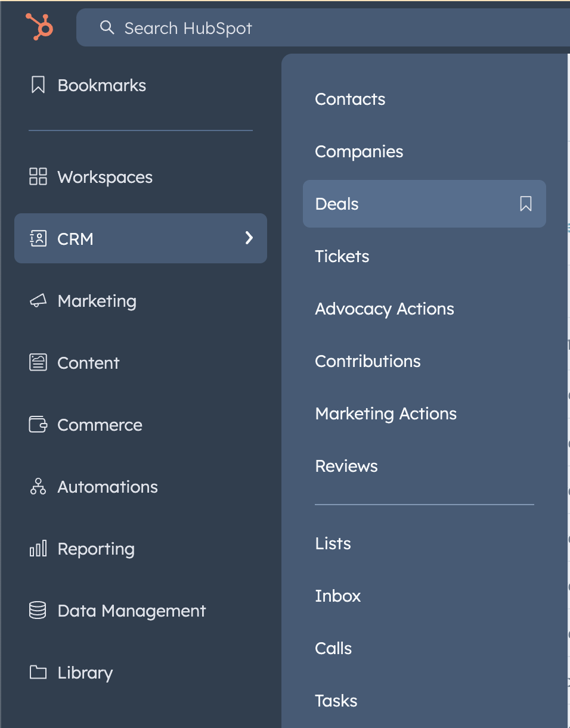Open Calls from the CRM submenu
This screenshot has height=728, width=570.
pyautogui.click(x=333, y=648)
